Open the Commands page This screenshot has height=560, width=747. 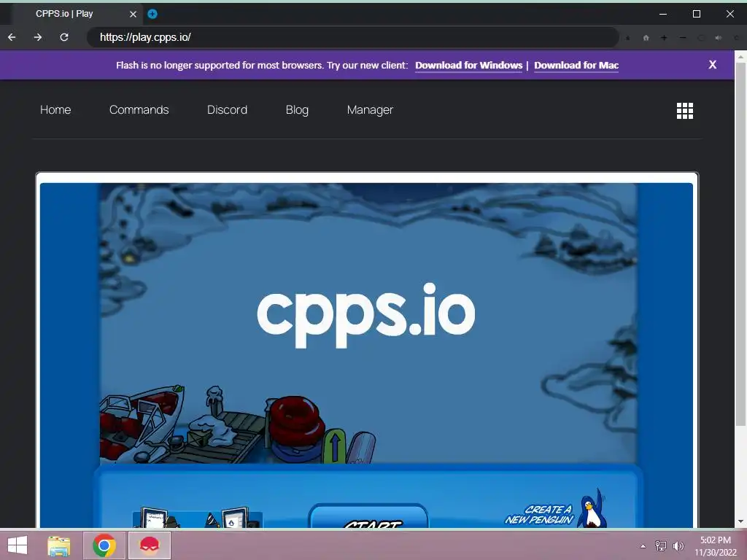(x=139, y=109)
